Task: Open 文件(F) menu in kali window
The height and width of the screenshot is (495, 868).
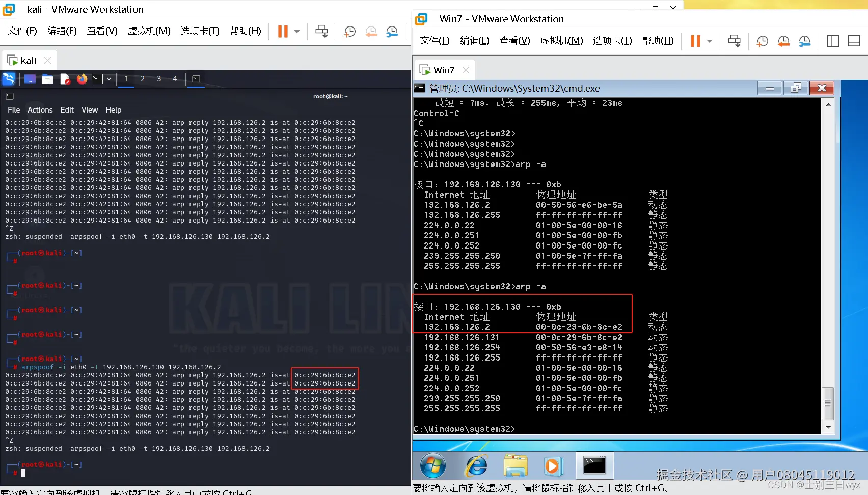Action: click(22, 31)
